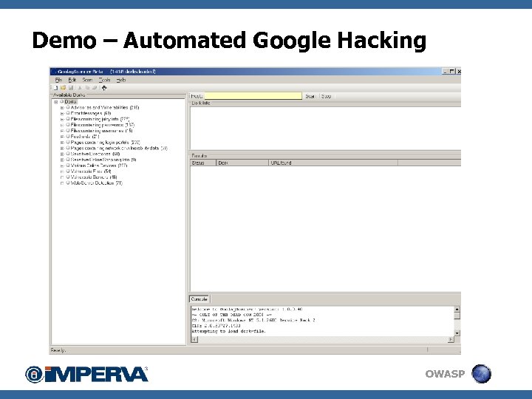Expand the Error Messages category
Viewport: 532px width, 399px height.
62,113
